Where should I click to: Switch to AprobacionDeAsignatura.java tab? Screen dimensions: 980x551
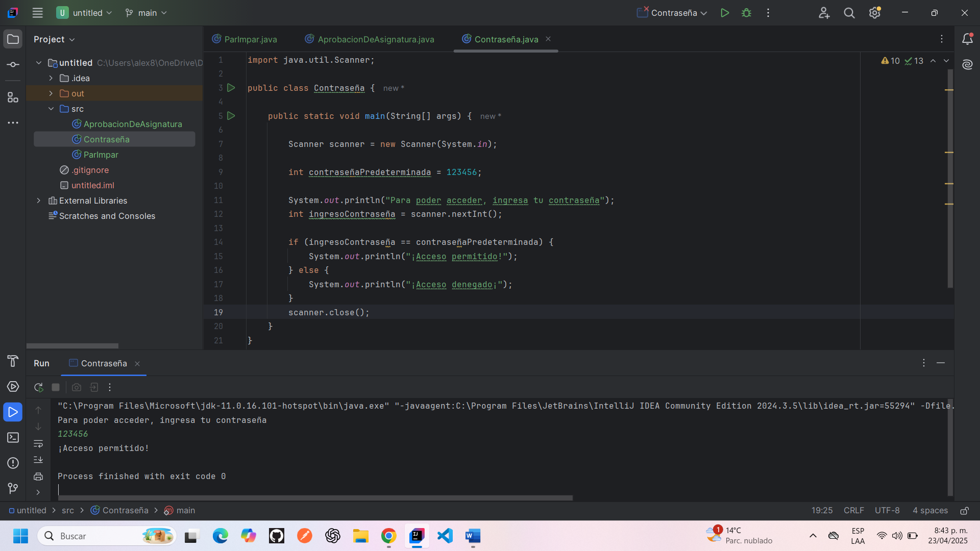click(370, 39)
